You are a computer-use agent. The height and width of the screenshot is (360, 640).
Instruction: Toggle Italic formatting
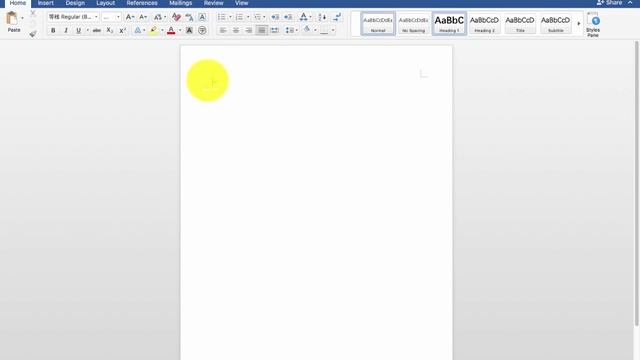pyautogui.click(x=66, y=31)
